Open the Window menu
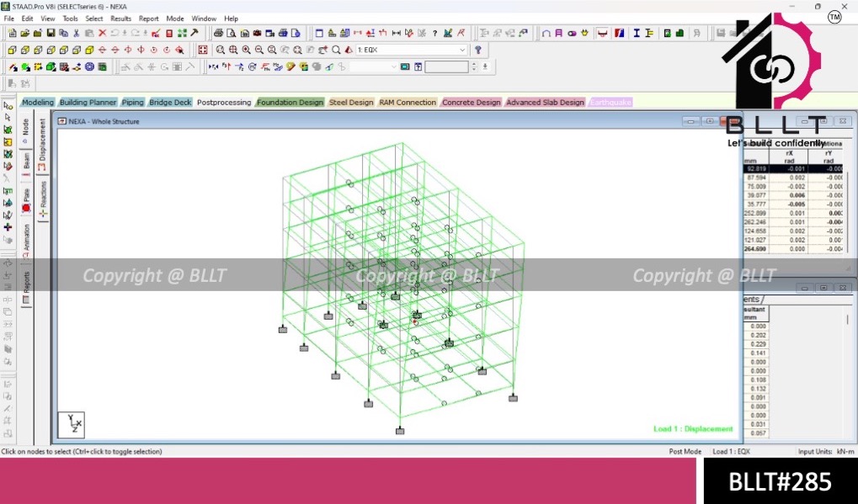 click(204, 18)
